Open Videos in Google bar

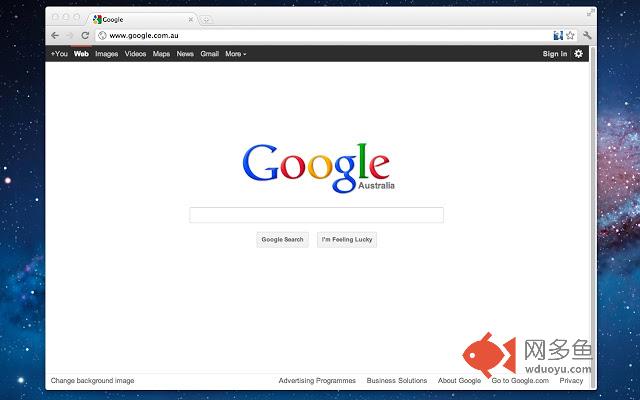coord(136,53)
